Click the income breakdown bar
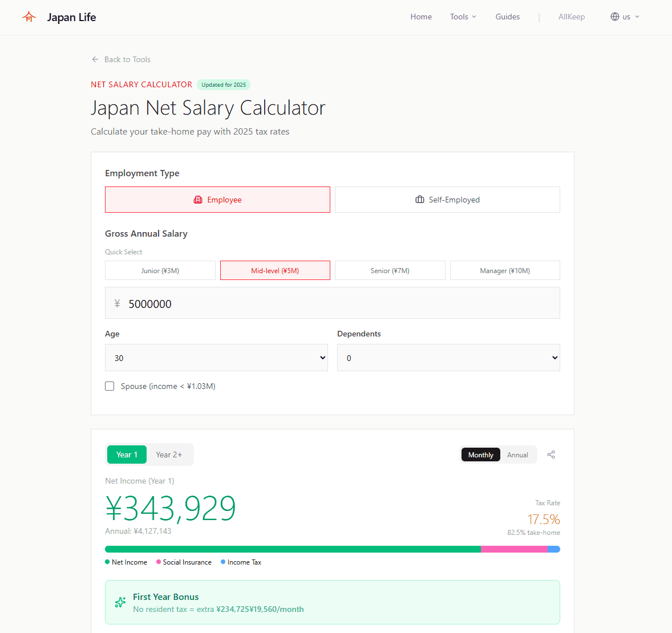 click(x=333, y=549)
